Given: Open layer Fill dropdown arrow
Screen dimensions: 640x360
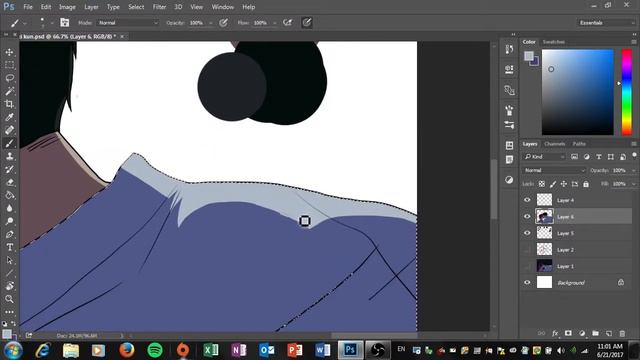Looking at the screenshot, I should [633, 184].
